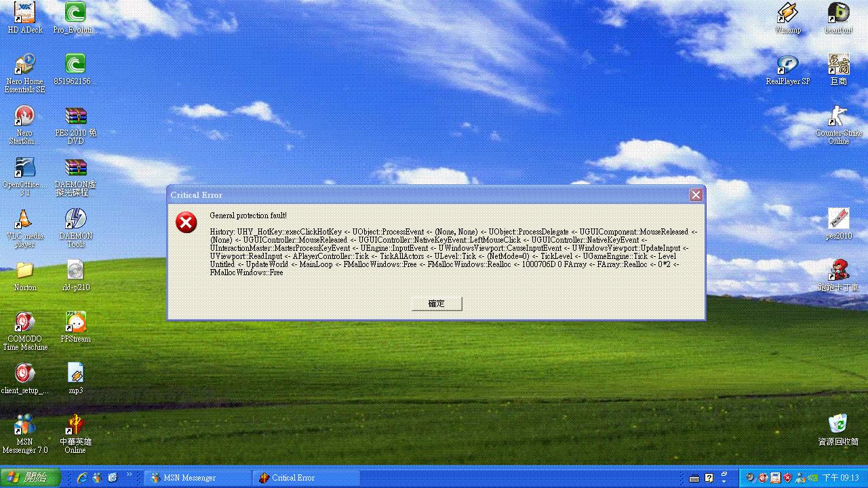Open 巨商 game desktop shortcut
Image resolution: width=868 pixels, height=488 pixels.
tap(839, 70)
